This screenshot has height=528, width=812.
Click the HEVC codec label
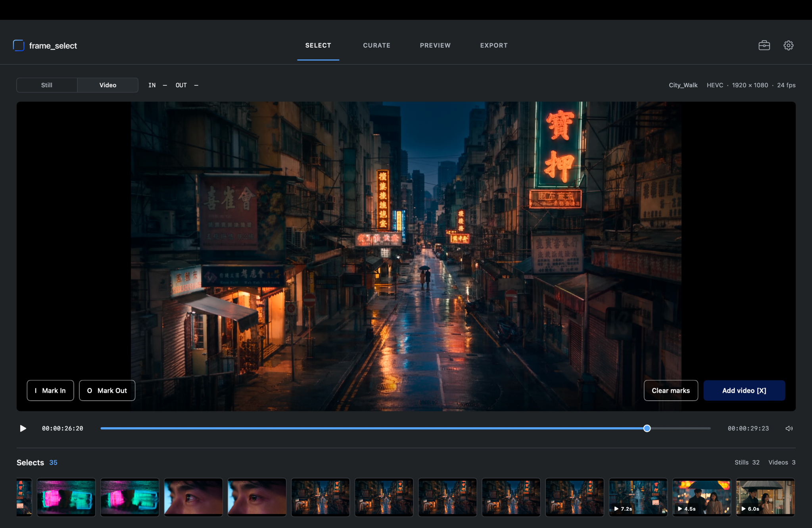click(715, 85)
